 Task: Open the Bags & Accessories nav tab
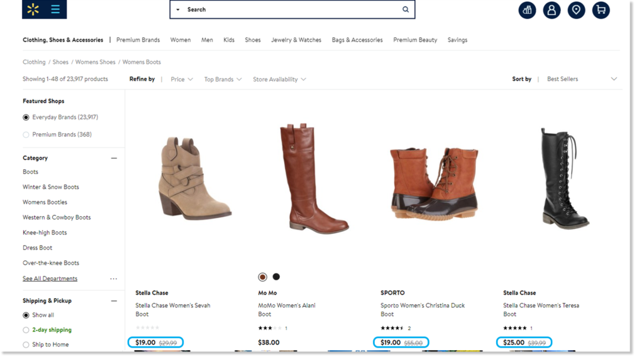(357, 40)
